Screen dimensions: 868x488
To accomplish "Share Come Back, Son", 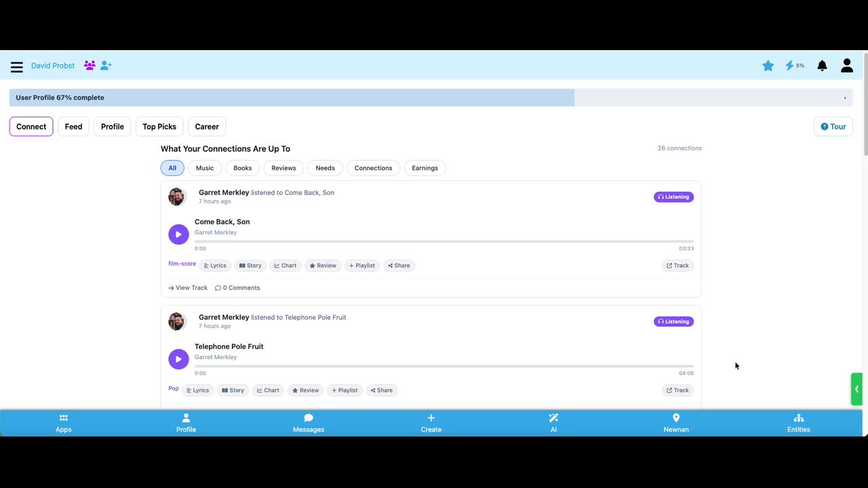I will (x=399, y=266).
